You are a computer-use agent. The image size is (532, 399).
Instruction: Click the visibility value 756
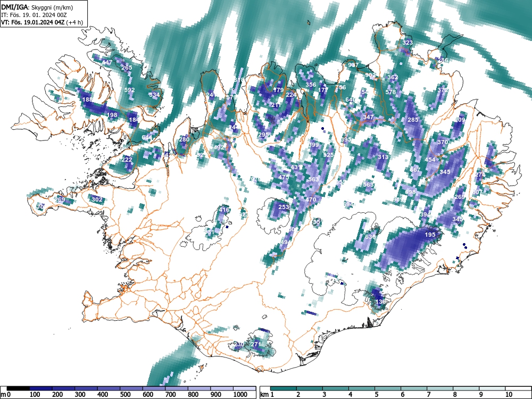[340, 87]
